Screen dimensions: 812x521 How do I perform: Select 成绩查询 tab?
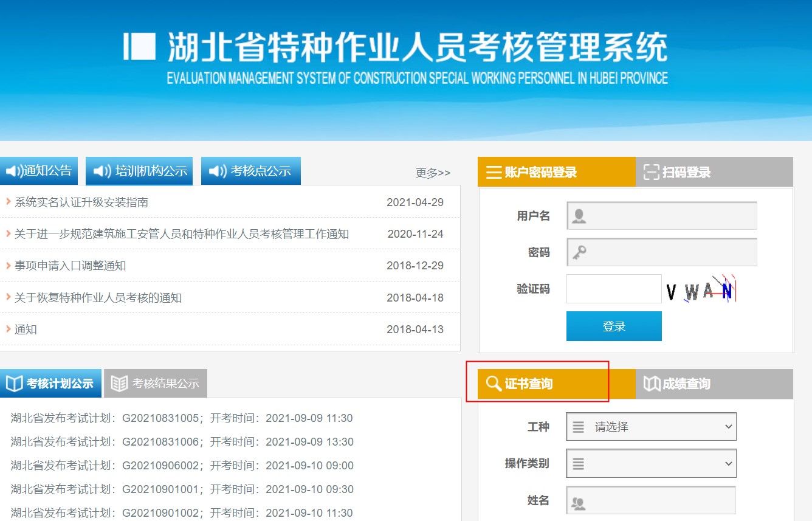click(x=714, y=384)
